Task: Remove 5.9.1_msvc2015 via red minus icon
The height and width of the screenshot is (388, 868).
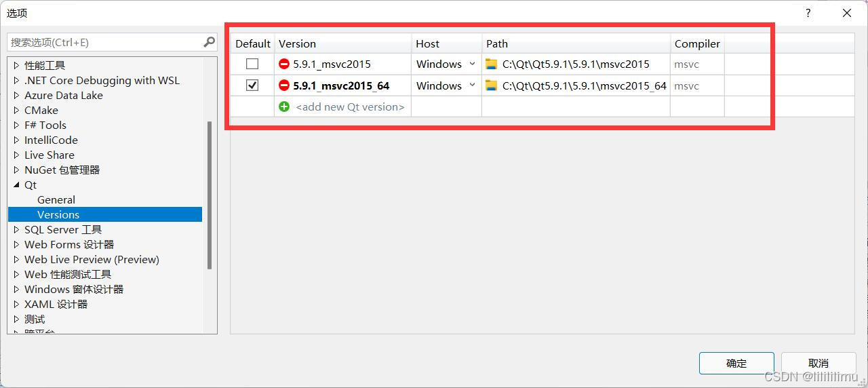Action: [x=284, y=64]
